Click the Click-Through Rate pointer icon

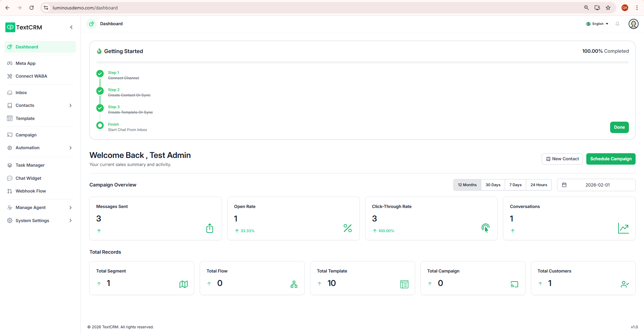pyautogui.click(x=485, y=228)
